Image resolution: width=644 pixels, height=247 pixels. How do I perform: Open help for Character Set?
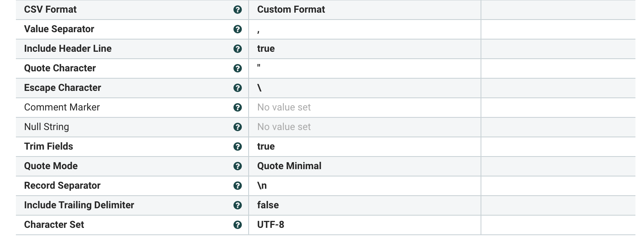238,225
